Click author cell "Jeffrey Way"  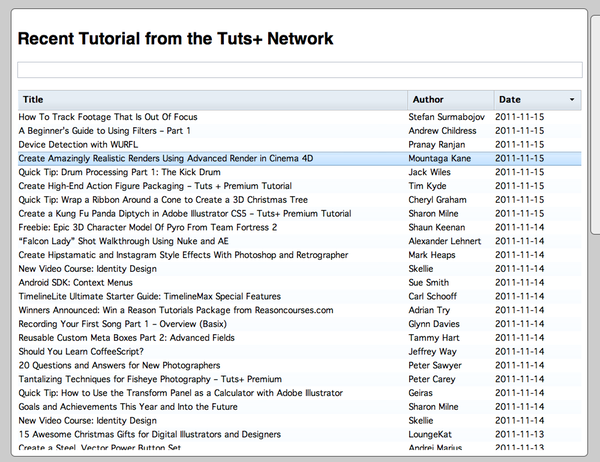[432, 351]
